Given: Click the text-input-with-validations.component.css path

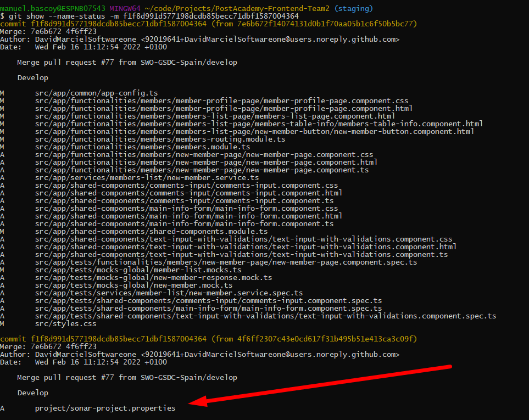Looking at the screenshot, I should point(243,239).
